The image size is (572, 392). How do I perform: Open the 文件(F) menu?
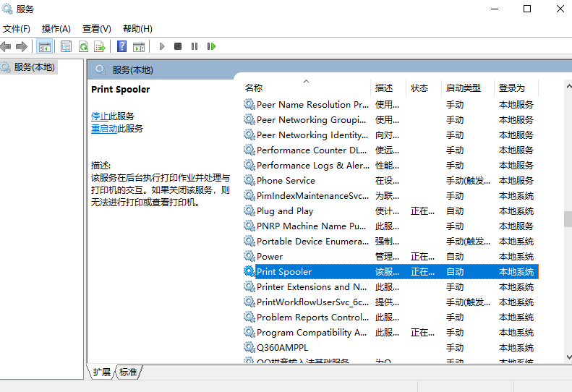tap(16, 29)
